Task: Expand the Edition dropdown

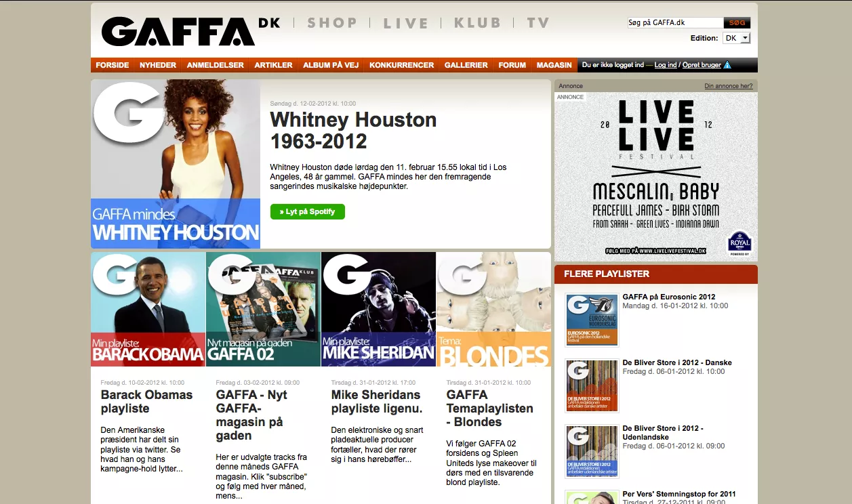Action: click(737, 38)
